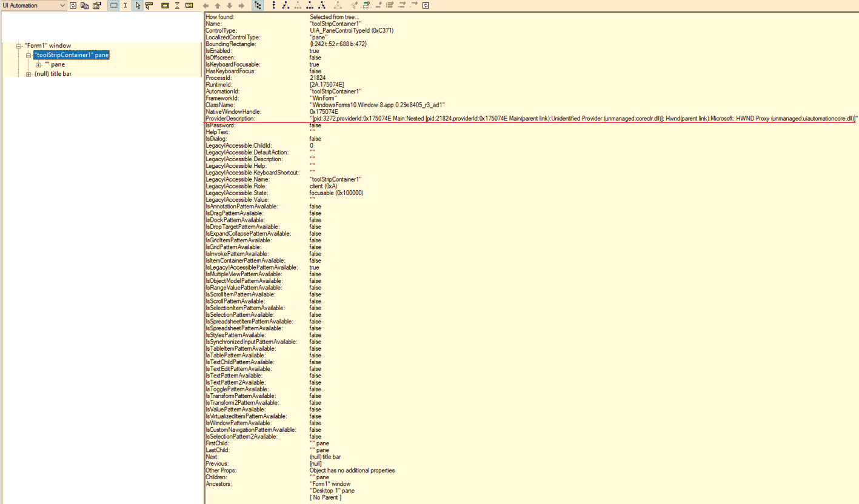Screen dimensions: 859x504
Task: Click the ClassName property label
Action: click(221, 105)
